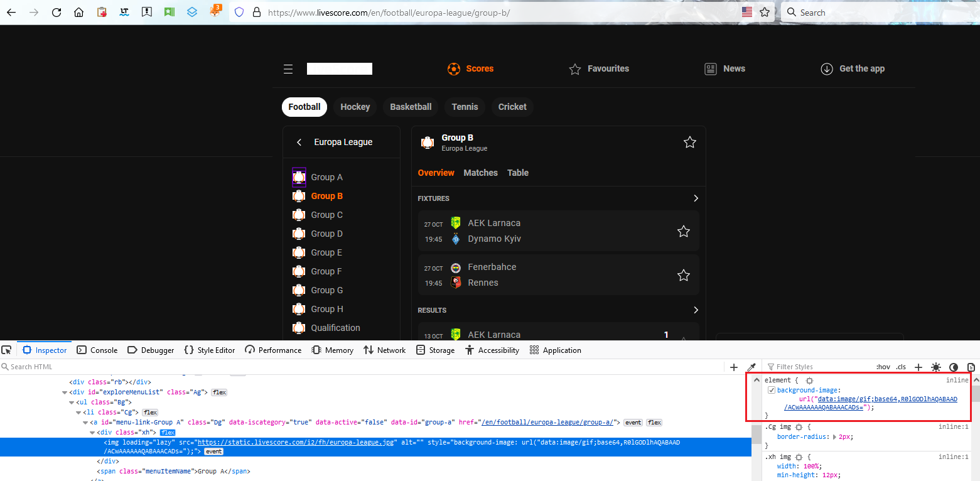Viewport: 980px width, 481px height.
Task: Collapse the li class Cg node
Action: tap(78, 413)
